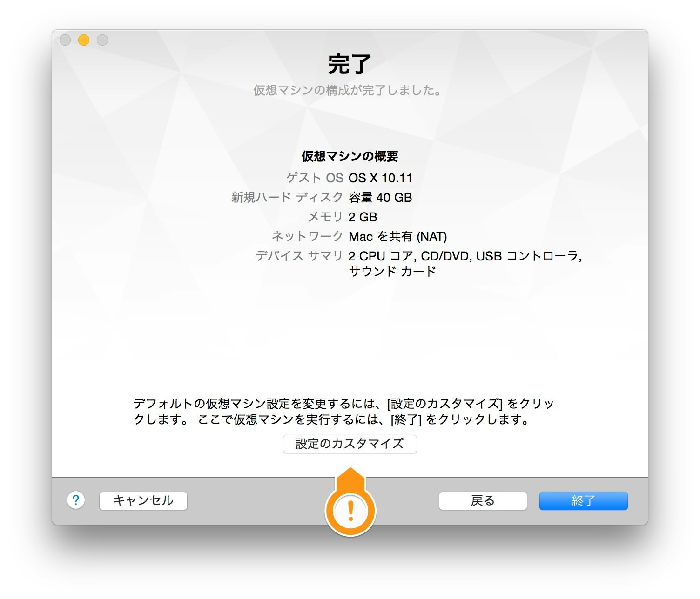The height and width of the screenshot is (599, 700).
Task: Click the OS X 10.11 guest OS value
Action: coord(380,178)
